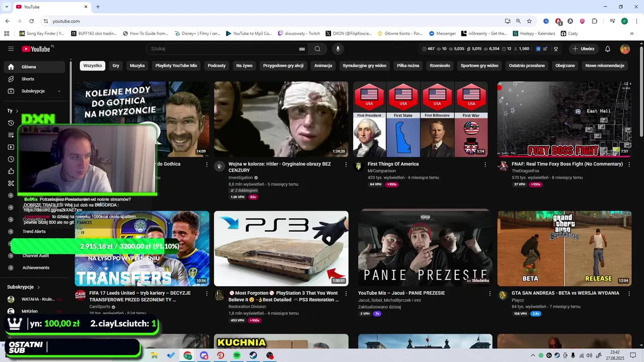This screenshot has height=362, width=644.
Task: Select the Animacja filter chip
Action: (x=323, y=66)
